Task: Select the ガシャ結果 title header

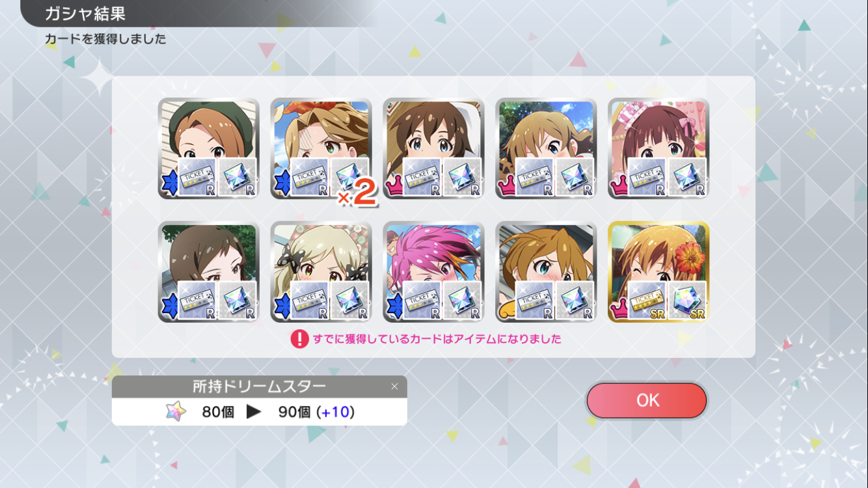Action: [85, 13]
